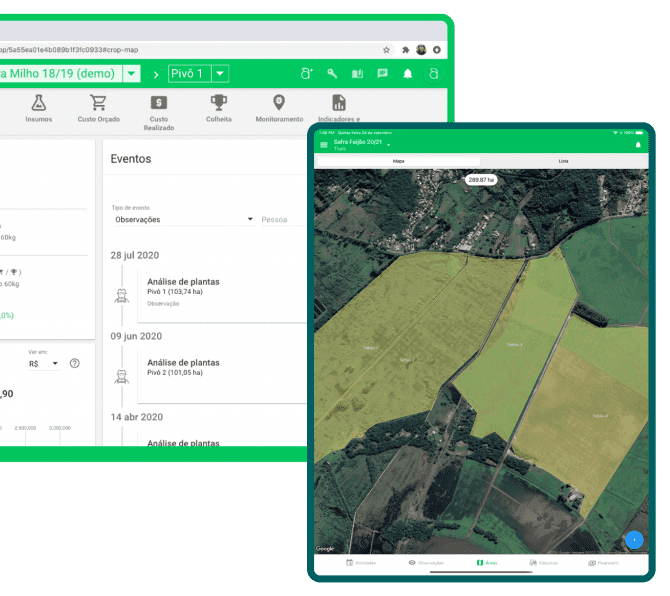The image size is (670, 596).
Task: Open Custo Realizado dollar icon
Action: (159, 103)
